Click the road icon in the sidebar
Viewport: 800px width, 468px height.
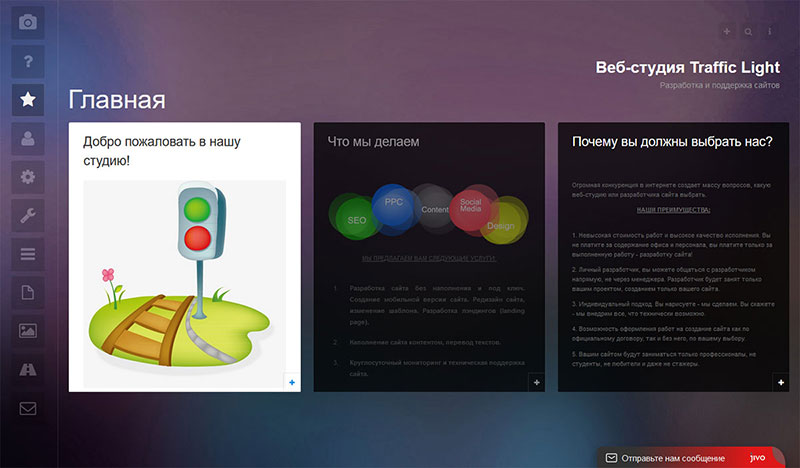[28, 370]
